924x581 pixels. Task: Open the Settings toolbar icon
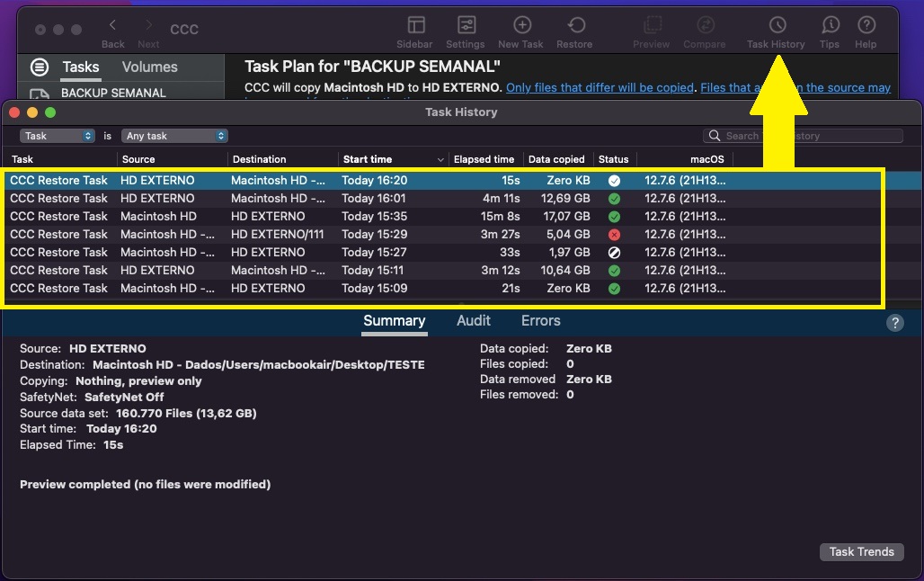tap(466, 26)
